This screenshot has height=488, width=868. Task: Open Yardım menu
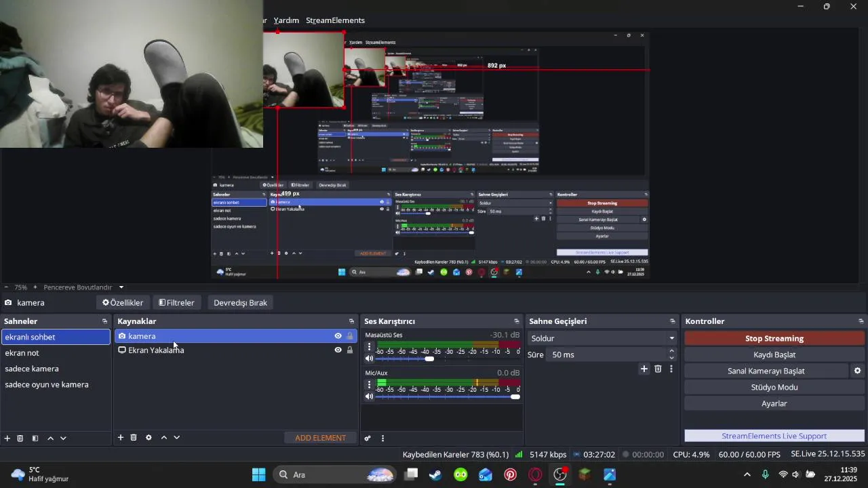[x=286, y=20]
